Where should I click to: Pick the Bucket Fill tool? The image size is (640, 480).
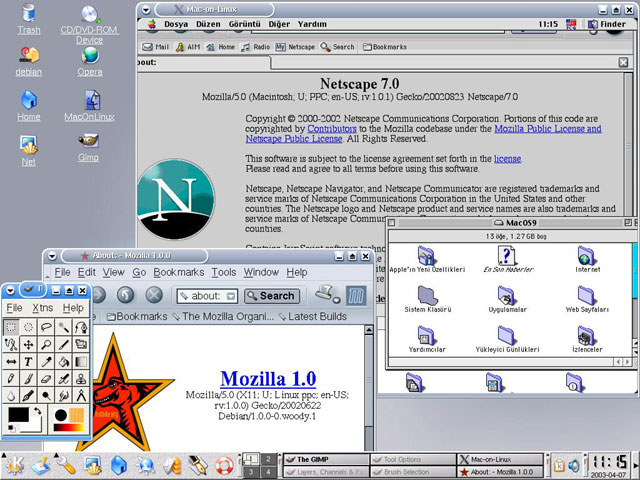[63, 361]
